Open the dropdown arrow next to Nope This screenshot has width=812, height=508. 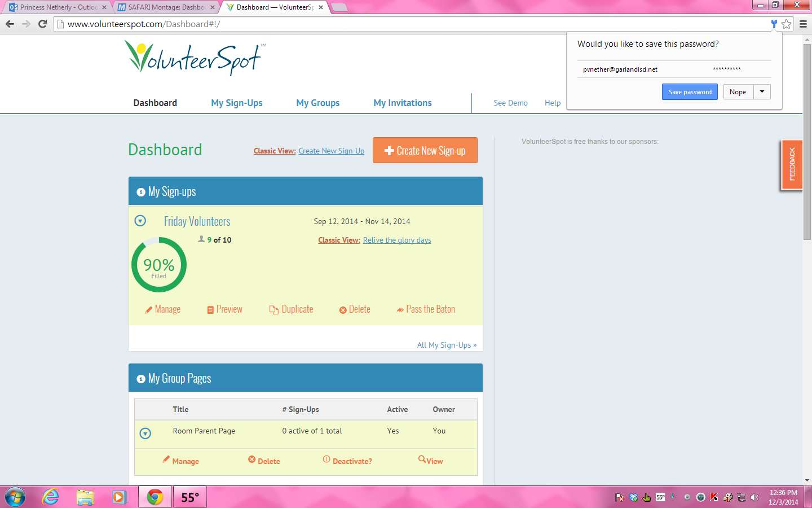[x=762, y=91]
